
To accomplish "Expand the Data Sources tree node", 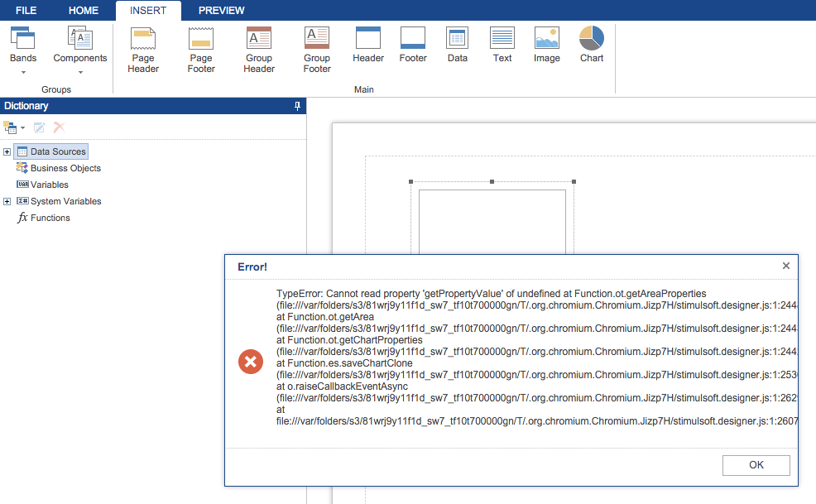I will (x=7, y=152).
